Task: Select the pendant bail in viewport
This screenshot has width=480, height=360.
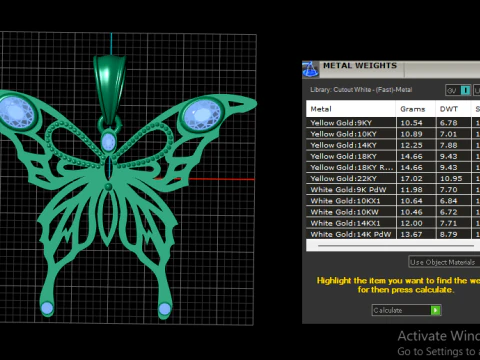Action: pos(110,87)
